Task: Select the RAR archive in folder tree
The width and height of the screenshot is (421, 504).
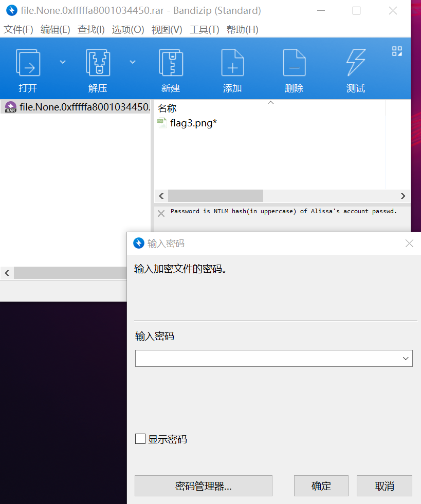Action: pos(77,107)
